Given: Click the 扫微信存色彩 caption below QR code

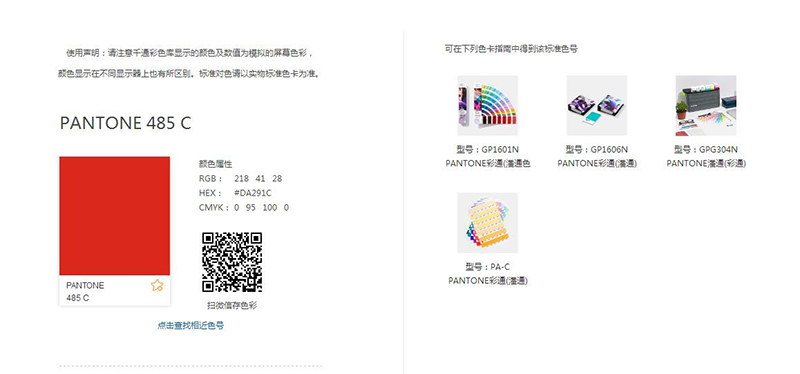Looking at the screenshot, I should [x=232, y=305].
